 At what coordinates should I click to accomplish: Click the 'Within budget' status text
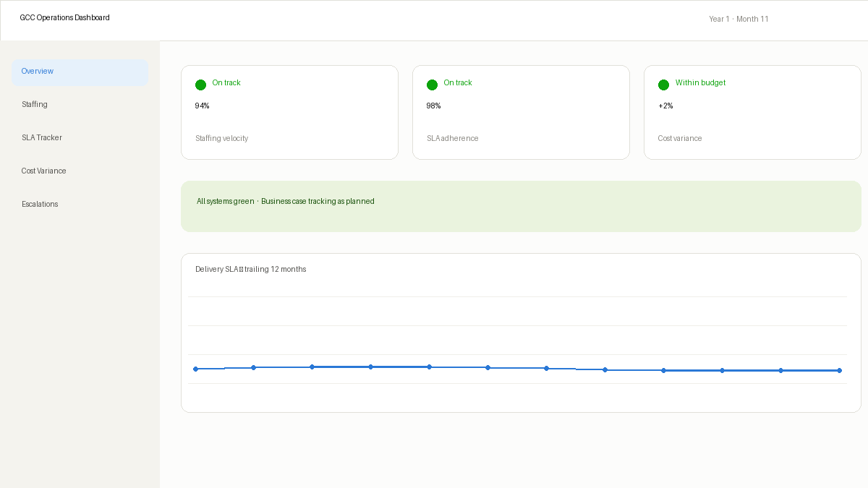pos(700,83)
